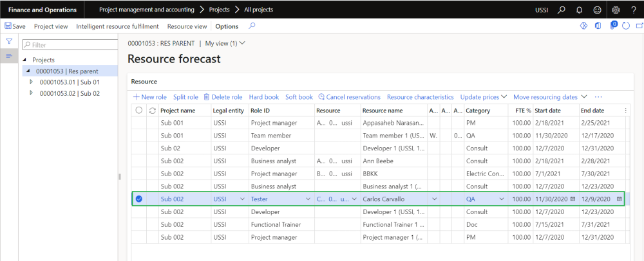Expand the 00001053.01 Sub 01 tree node
This screenshot has width=644, height=261.
[x=32, y=82]
